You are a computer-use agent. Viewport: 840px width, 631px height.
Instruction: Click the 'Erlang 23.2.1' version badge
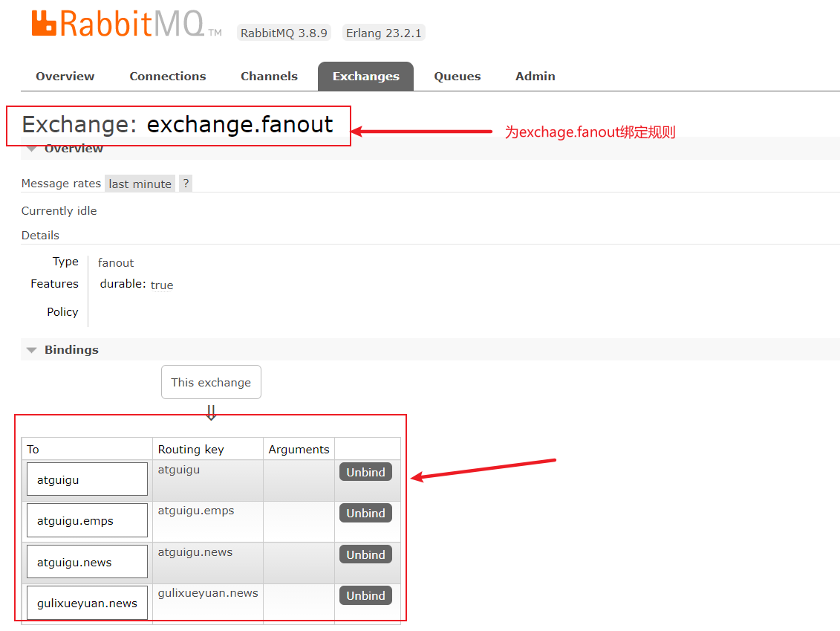[383, 33]
